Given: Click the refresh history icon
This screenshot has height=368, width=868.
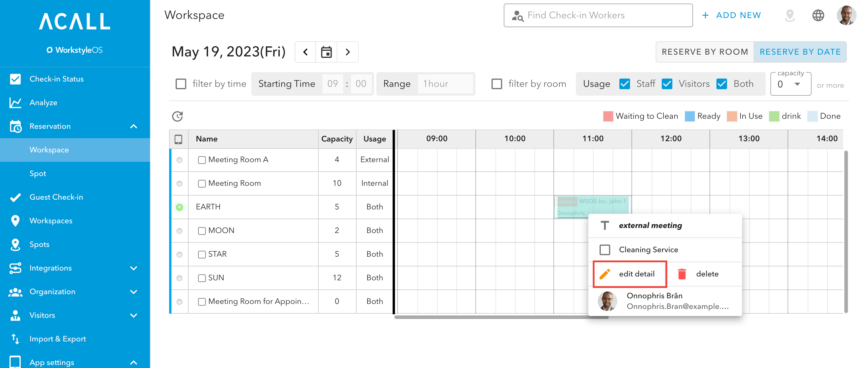Looking at the screenshot, I should click(x=178, y=116).
